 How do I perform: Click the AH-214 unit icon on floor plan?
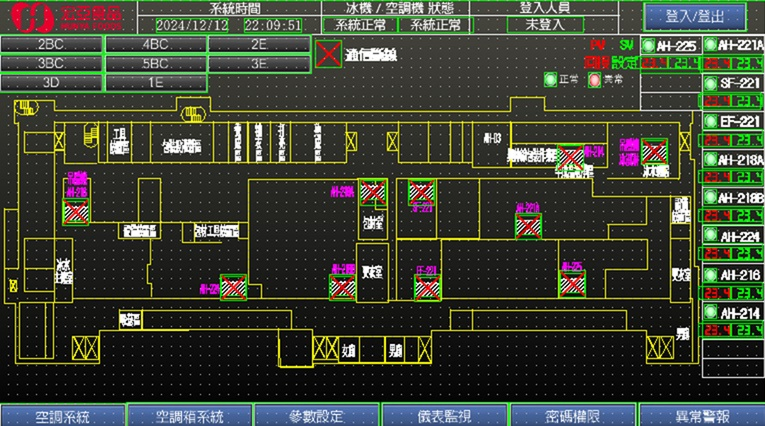point(571,158)
